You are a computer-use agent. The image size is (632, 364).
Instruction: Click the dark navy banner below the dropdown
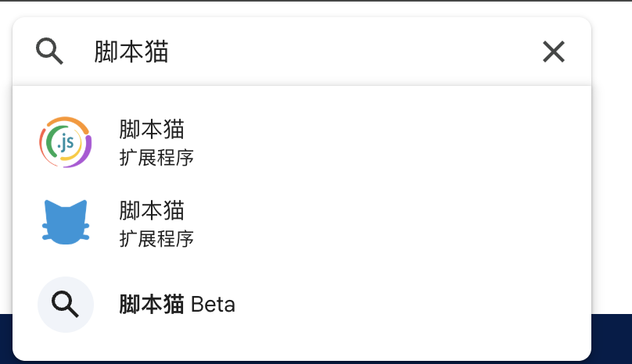(x=612, y=340)
